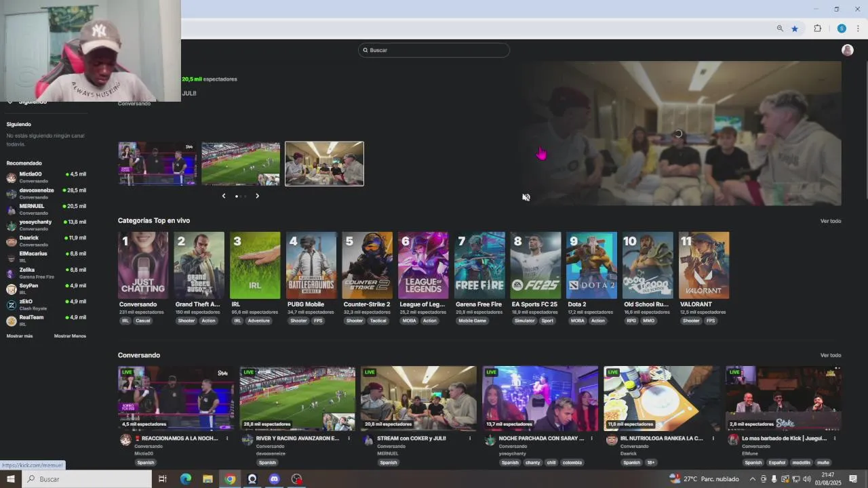Open options menu for STREAM con COKER

coord(470,439)
